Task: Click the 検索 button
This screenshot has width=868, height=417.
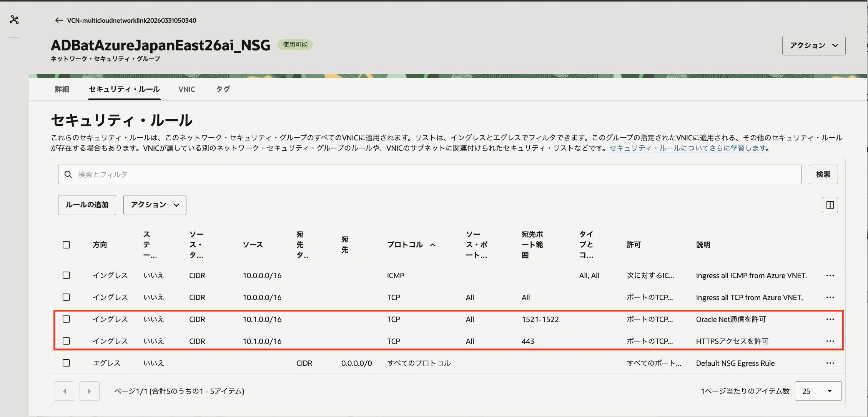Action: point(823,174)
